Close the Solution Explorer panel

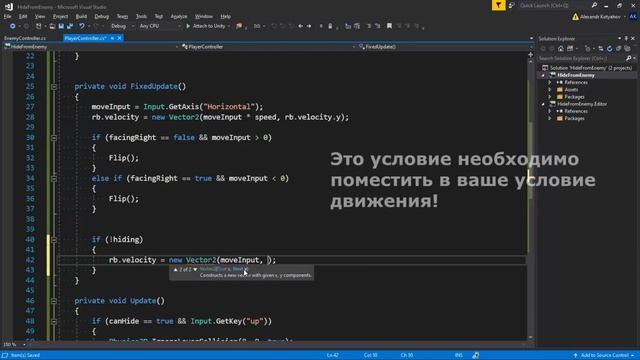tap(633, 38)
